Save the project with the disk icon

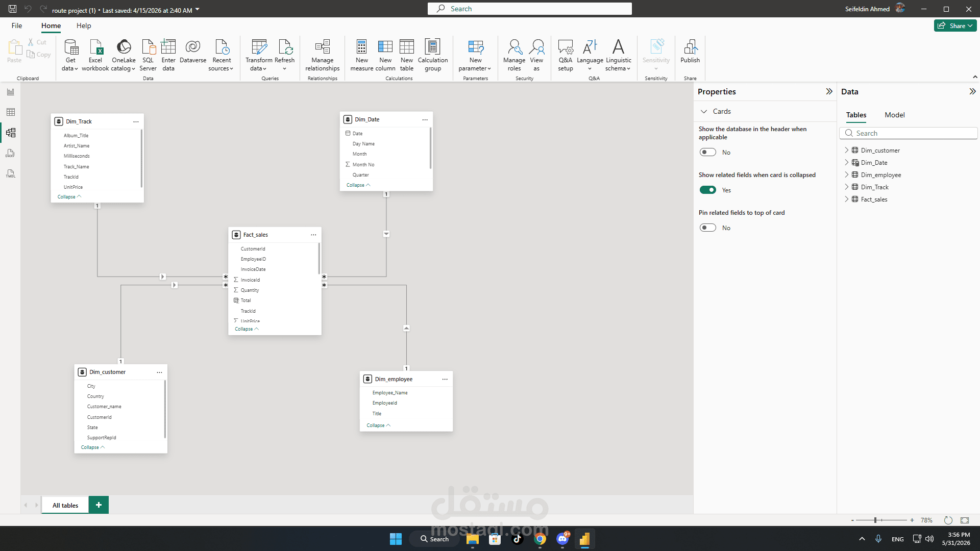click(x=13, y=9)
